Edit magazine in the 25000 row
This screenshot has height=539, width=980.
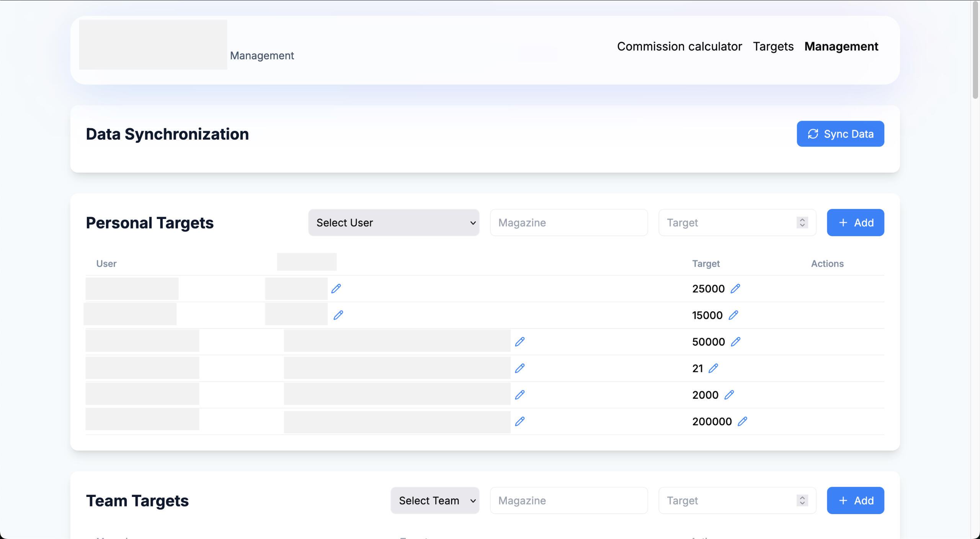[x=336, y=289]
